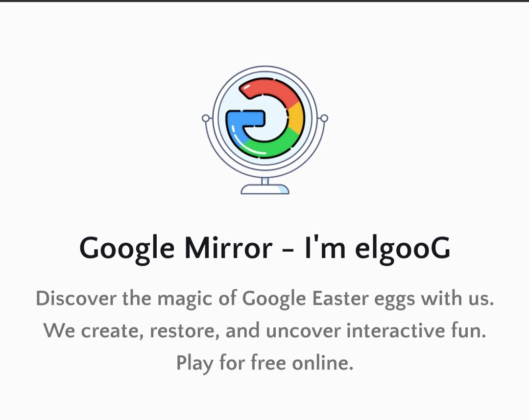Click the yellow segment of the G

296,118
